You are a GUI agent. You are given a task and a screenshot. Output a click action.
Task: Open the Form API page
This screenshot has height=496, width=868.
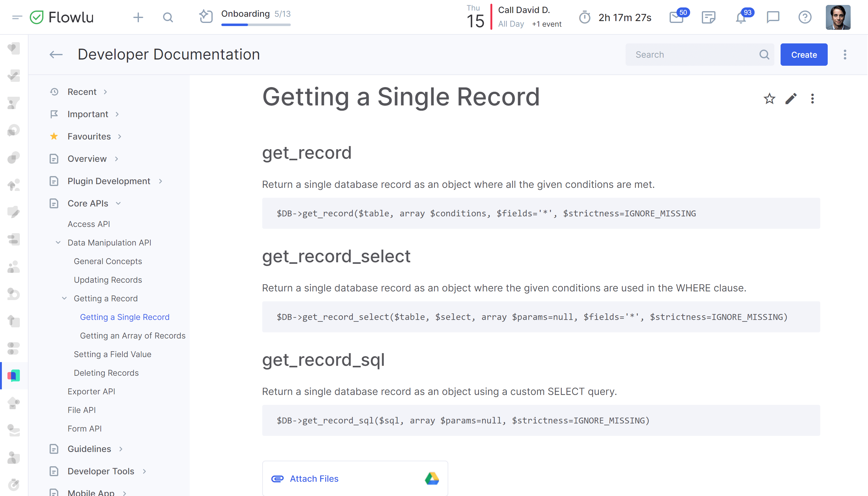tap(85, 428)
